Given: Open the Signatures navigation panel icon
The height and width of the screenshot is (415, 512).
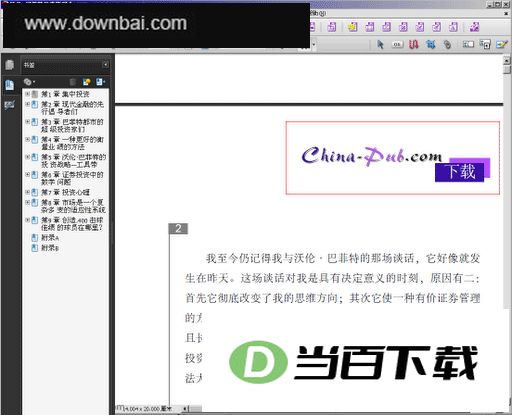Looking at the screenshot, I should click(9, 106).
